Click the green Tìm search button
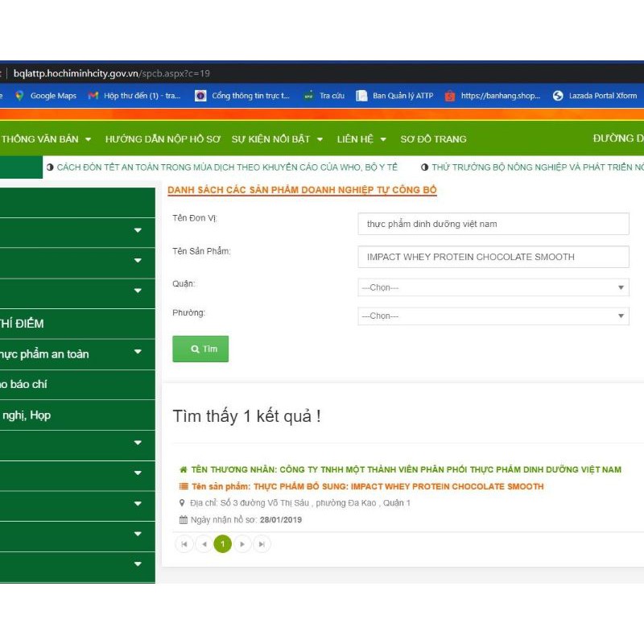 tap(200, 349)
